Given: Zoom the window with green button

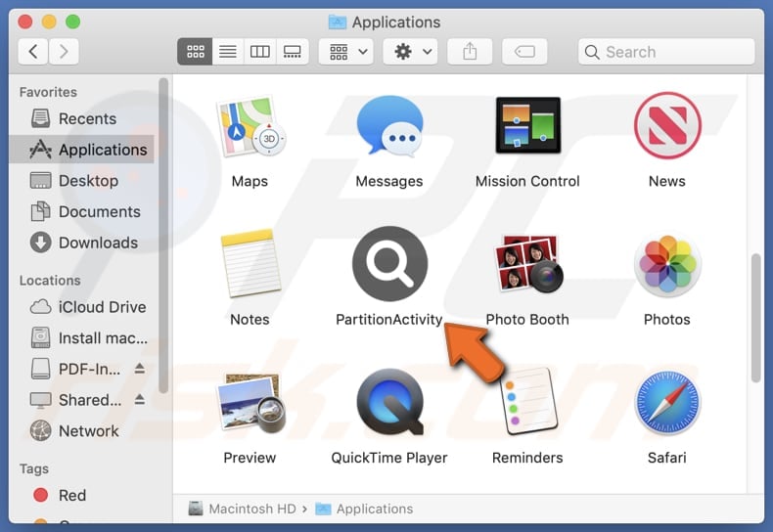Looking at the screenshot, I should (x=73, y=22).
